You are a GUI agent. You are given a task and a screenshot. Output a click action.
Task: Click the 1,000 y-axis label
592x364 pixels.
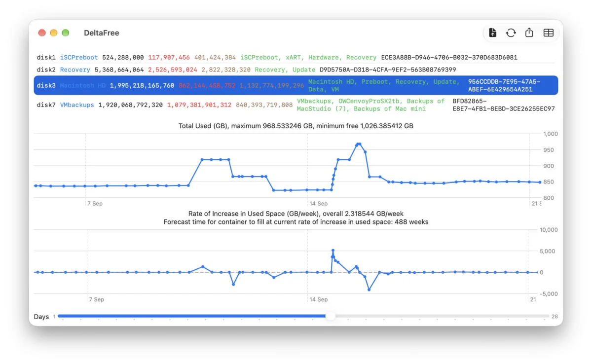tap(551, 134)
